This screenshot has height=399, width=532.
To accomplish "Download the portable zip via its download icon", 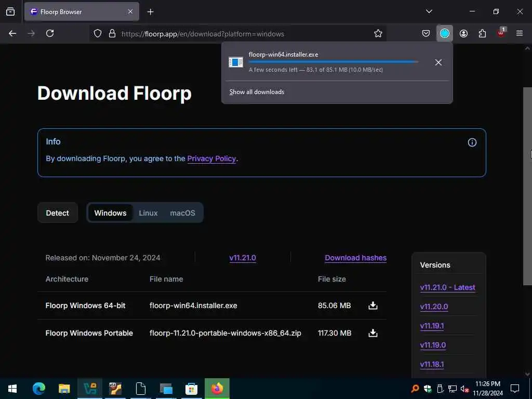I will coord(373,333).
